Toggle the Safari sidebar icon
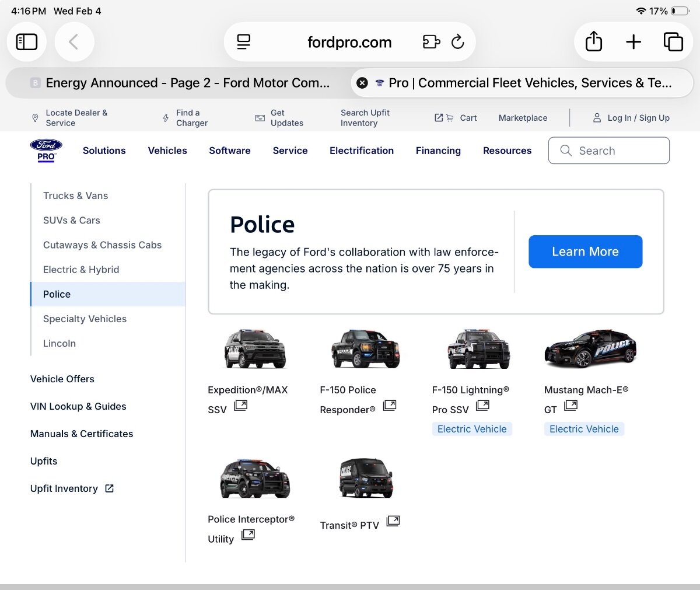 (27, 42)
